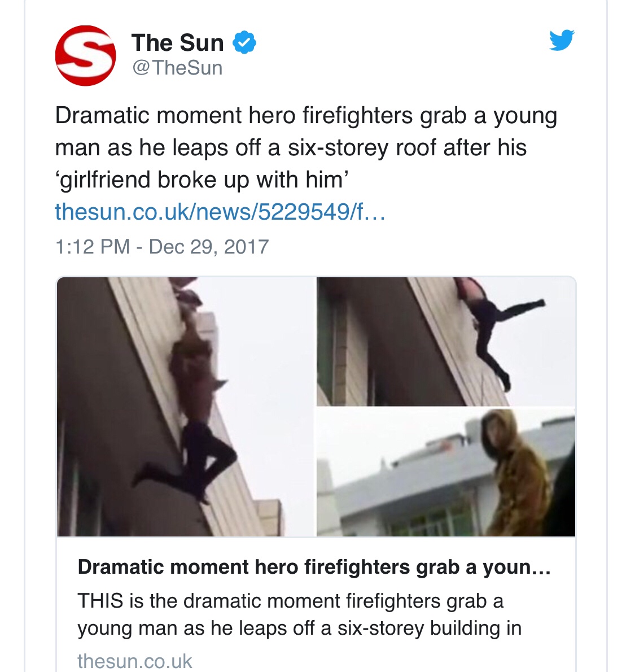Click tweet text 'Dramatic moment hero firefighters'
Viewport: 635px width, 672px height.
tap(234, 116)
